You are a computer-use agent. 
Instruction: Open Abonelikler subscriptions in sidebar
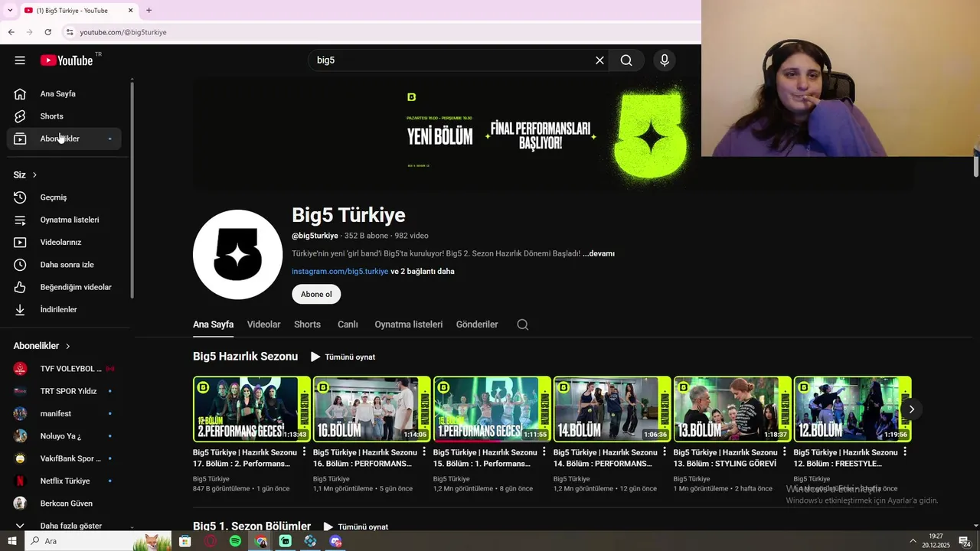point(64,139)
